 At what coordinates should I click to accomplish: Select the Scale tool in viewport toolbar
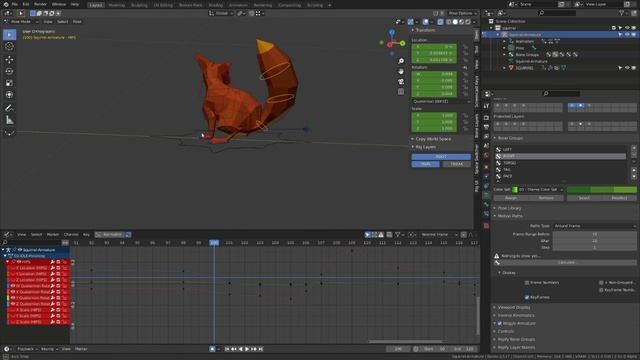[9, 83]
